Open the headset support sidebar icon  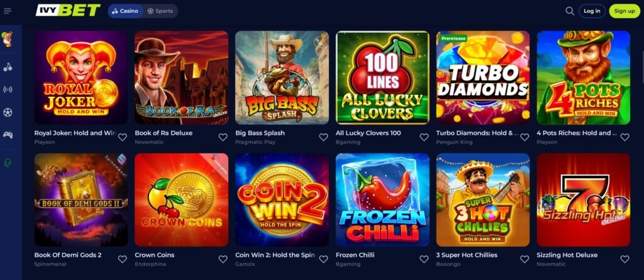point(8,163)
